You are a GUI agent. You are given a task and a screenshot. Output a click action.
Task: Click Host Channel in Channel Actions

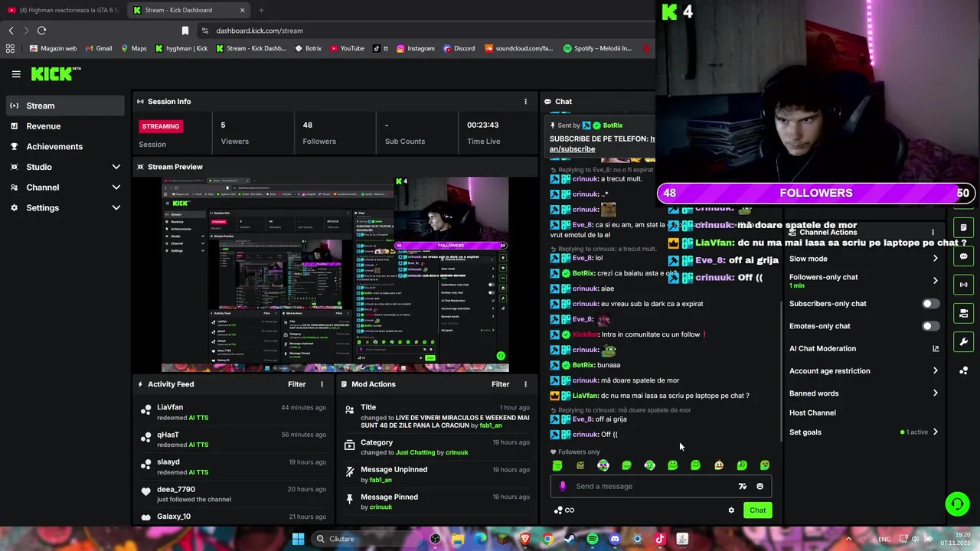click(812, 412)
